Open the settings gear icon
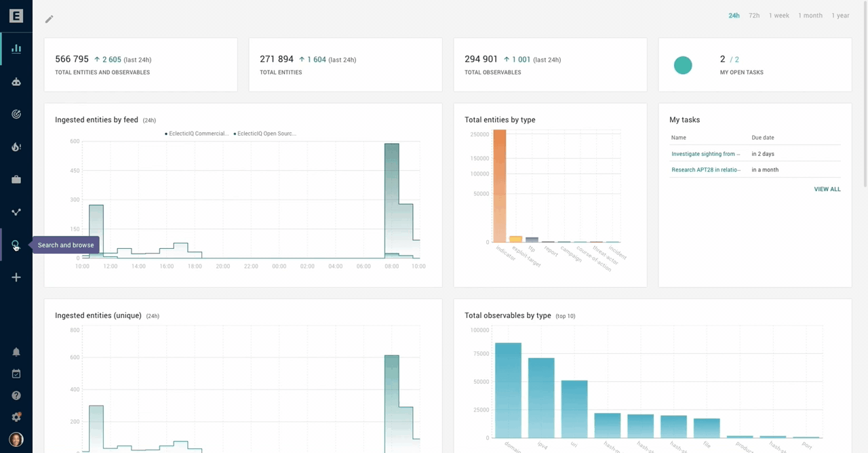 coord(16,417)
